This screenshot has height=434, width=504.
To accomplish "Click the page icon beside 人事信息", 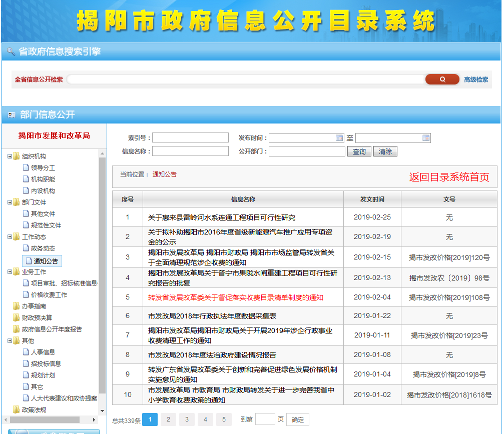I will point(26,352).
